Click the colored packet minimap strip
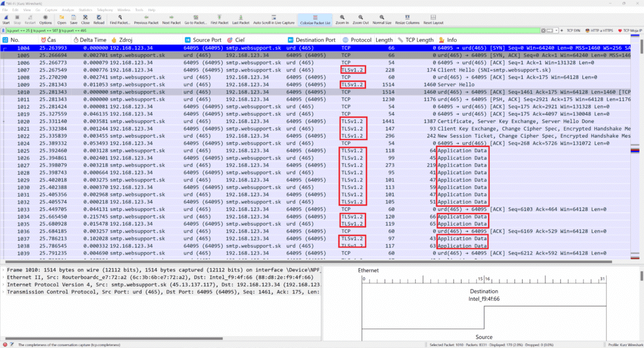The width and height of the screenshot is (644, 348). 635,148
